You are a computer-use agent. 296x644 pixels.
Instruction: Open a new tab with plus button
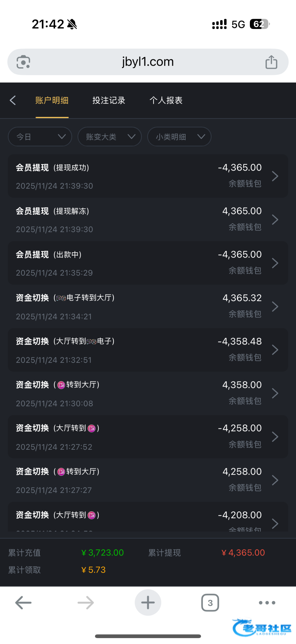(x=148, y=603)
